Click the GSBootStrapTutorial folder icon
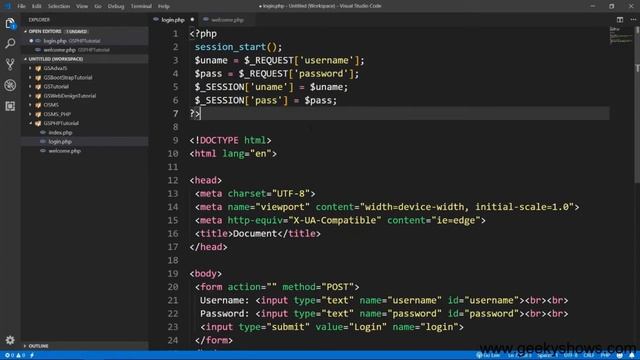The image size is (640, 360). [38, 78]
